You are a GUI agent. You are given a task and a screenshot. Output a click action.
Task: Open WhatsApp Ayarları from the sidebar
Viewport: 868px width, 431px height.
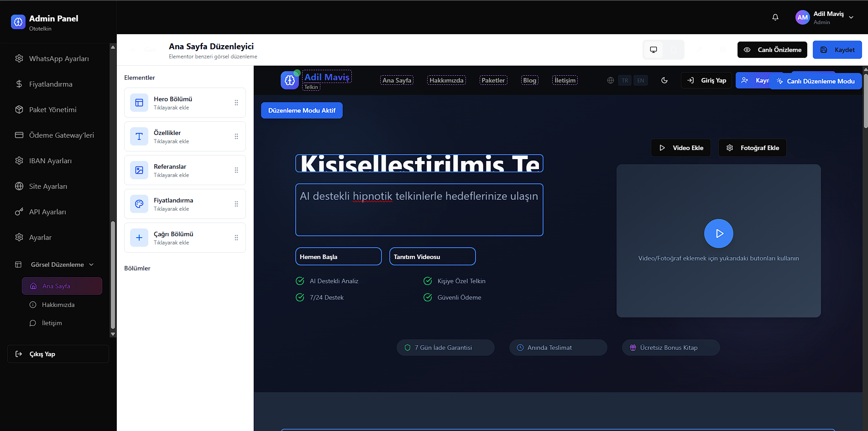tap(58, 58)
